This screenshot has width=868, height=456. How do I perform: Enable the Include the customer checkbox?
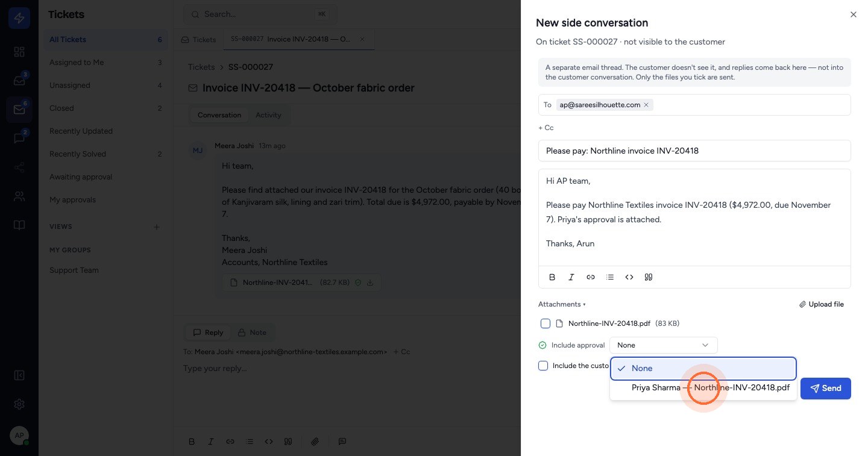[543, 366]
